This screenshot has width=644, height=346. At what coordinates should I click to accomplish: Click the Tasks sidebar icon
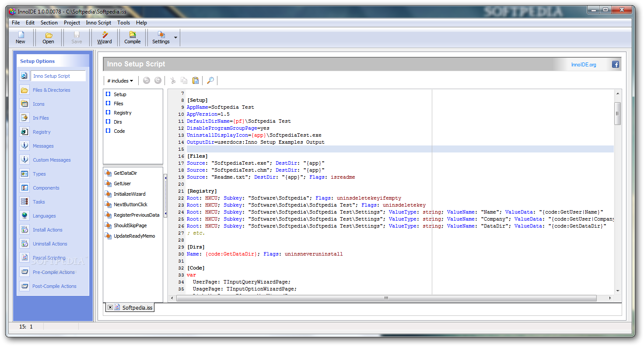click(x=24, y=202)
